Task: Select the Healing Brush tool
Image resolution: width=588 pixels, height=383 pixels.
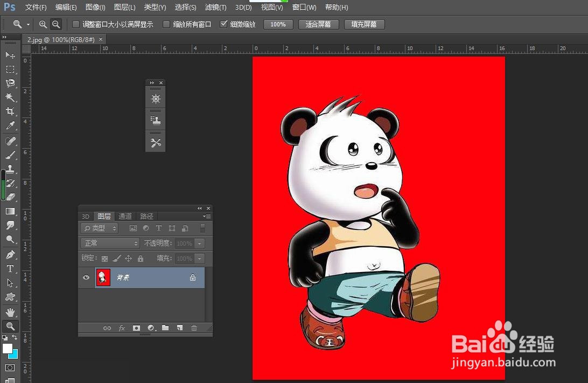Action: (10, 141)
